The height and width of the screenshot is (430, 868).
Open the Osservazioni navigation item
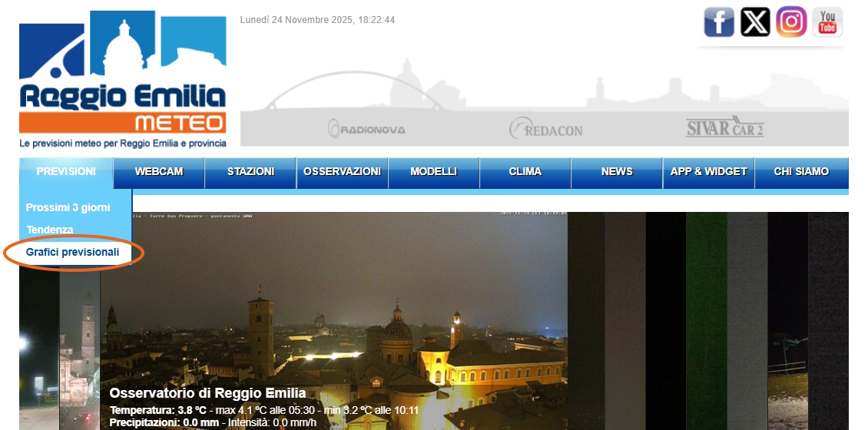point(342,172)
